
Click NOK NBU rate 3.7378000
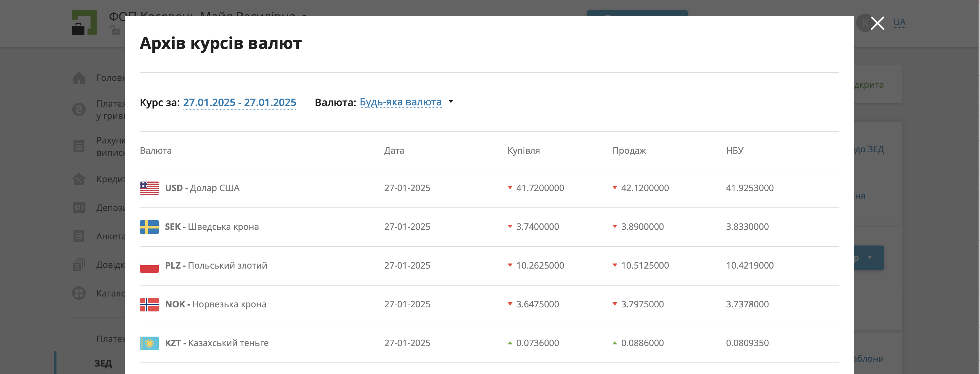[747, 304]
